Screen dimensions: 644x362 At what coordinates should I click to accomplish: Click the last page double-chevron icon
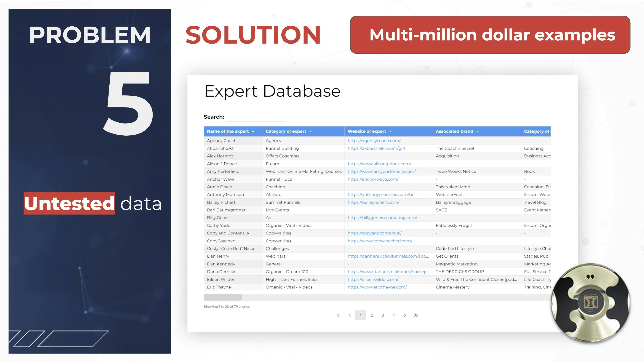(x=416, y=315)
